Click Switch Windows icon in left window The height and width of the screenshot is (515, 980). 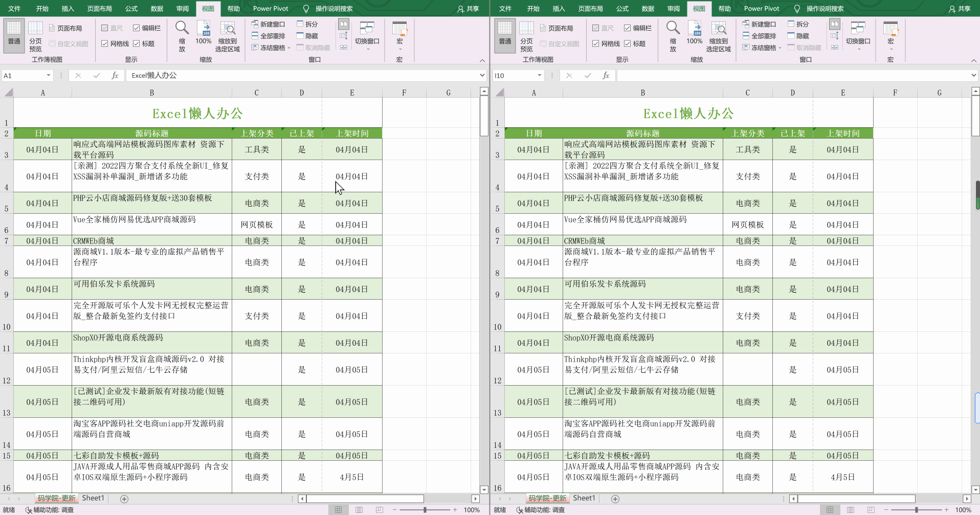coord(367,28)
